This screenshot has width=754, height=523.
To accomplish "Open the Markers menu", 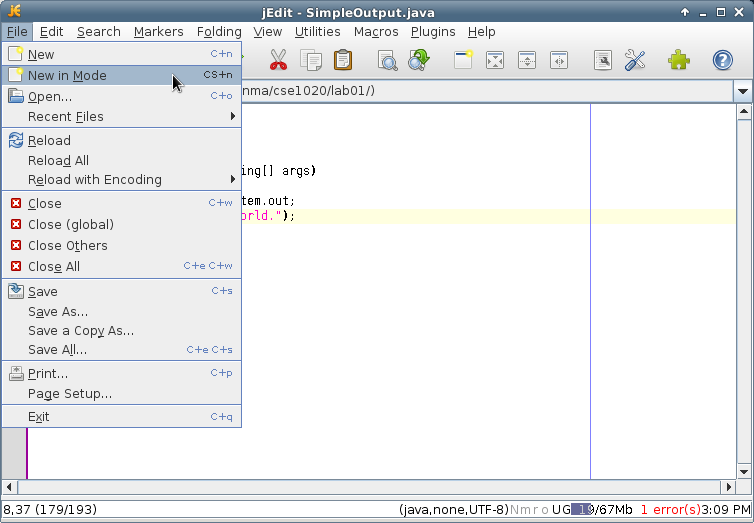I will (x=159, y=32).
